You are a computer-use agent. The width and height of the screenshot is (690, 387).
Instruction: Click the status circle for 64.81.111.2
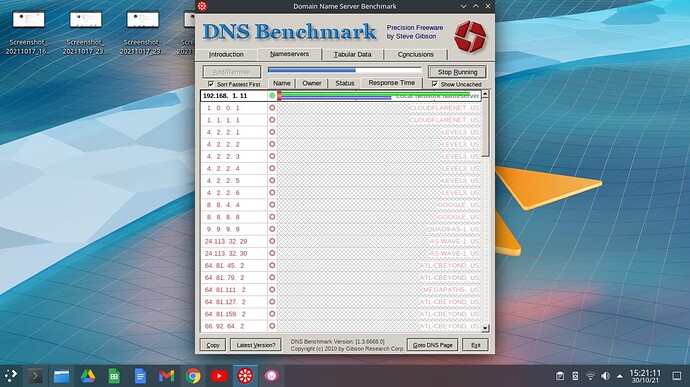(x=272, y=290)
